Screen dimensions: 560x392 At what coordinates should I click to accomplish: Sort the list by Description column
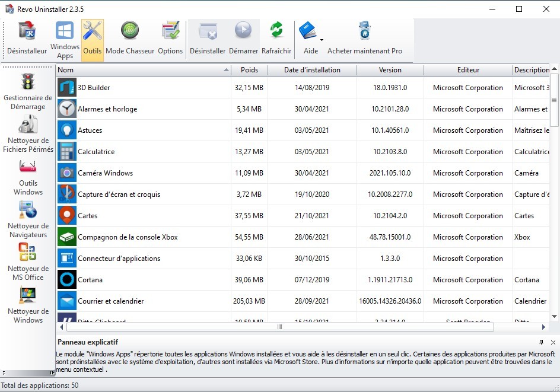coord(532,70)
